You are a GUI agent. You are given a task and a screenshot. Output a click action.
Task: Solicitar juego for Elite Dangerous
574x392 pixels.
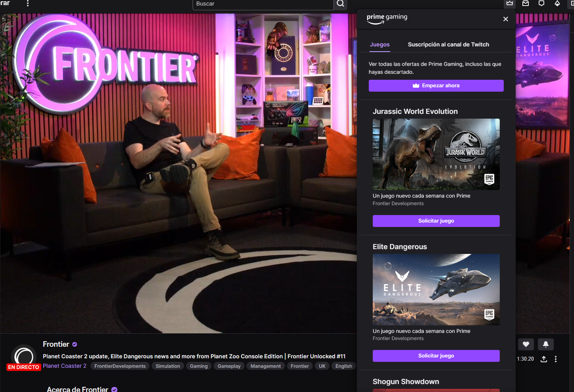436,356
